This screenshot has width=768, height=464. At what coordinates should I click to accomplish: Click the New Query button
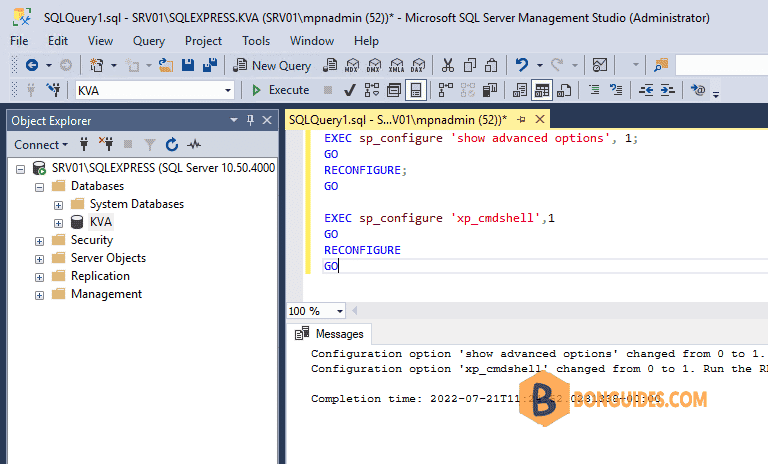click(272, 65)
